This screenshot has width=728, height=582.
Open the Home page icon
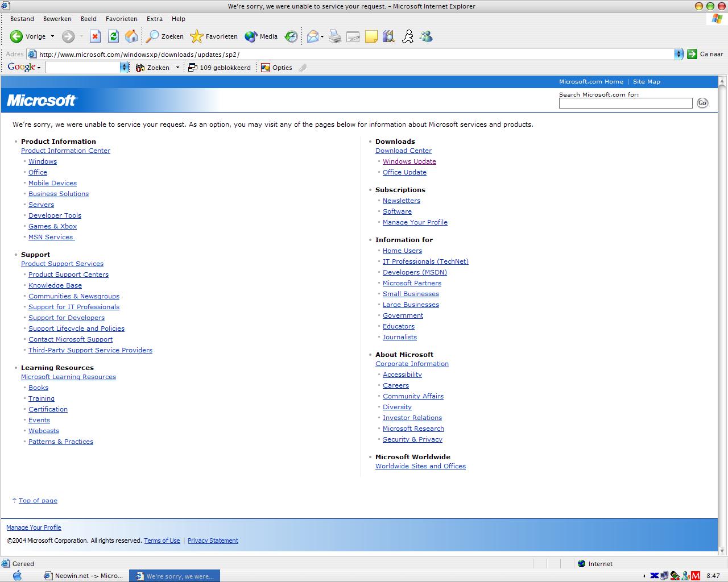(131, 36)
